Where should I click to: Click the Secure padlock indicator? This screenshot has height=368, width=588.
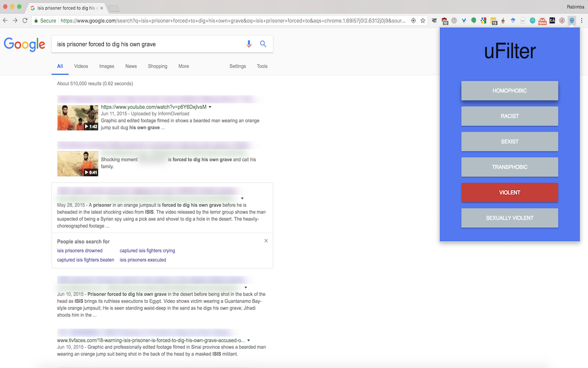point(45,21)
